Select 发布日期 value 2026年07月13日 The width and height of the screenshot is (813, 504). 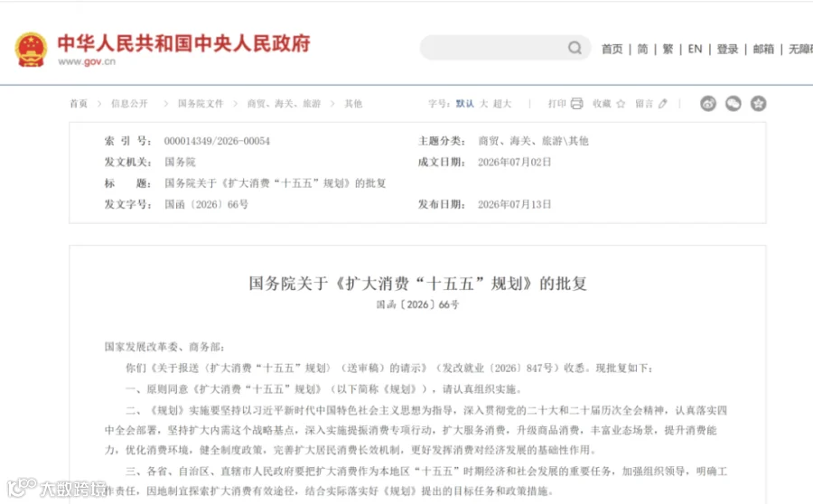coord(514,204)
